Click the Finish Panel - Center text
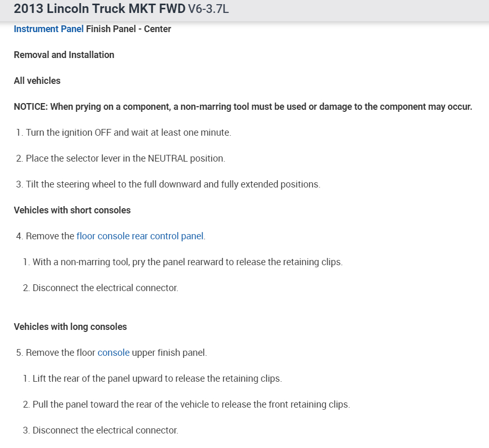489x448 pixels. pyautogui.click(x=128, y=29)
